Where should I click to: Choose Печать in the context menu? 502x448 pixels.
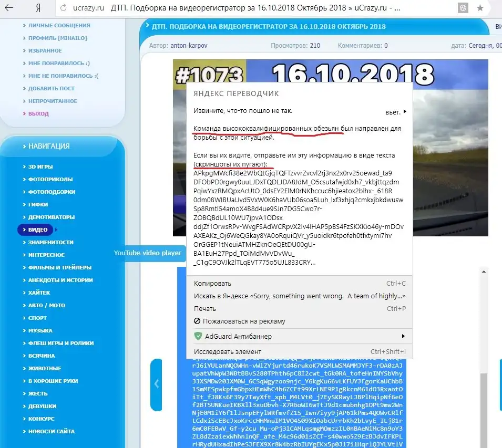coord(205,309)
